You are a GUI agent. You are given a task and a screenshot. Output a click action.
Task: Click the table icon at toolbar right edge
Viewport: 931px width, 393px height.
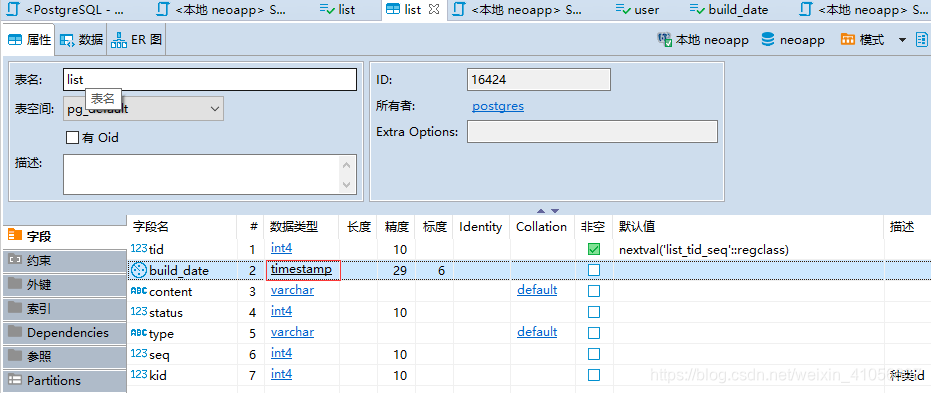click(x=921, y=40)
